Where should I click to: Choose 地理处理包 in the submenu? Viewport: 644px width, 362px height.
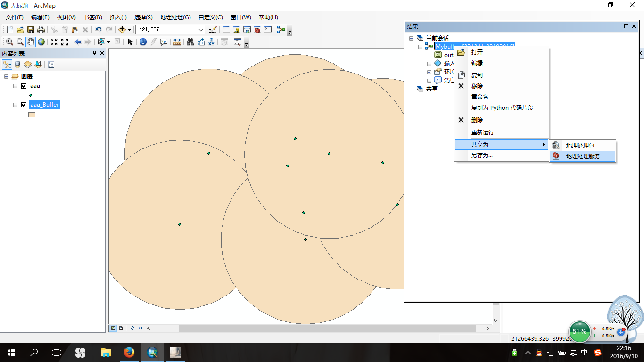[x=583, y=145]
